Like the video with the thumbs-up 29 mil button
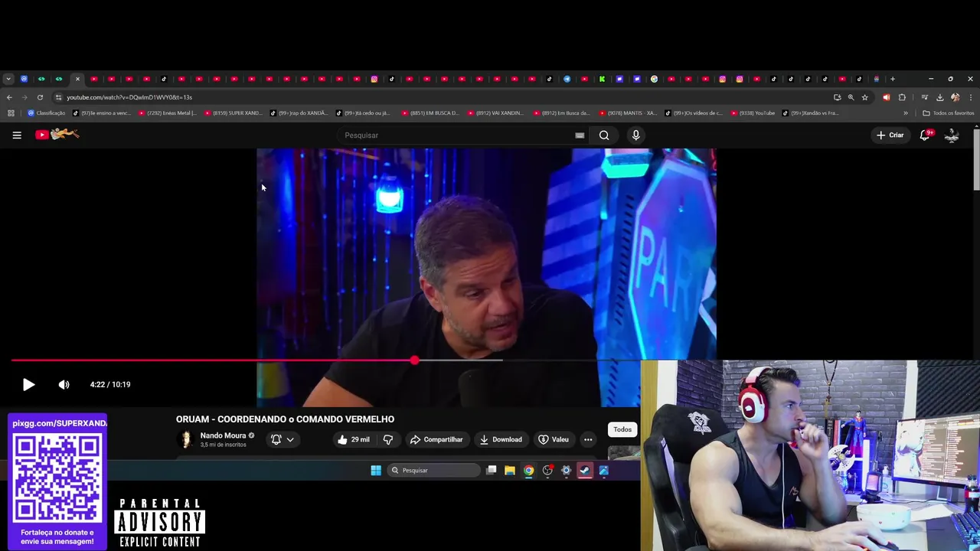Viewport: 980px width, 551px height. (x=354, y=439)
